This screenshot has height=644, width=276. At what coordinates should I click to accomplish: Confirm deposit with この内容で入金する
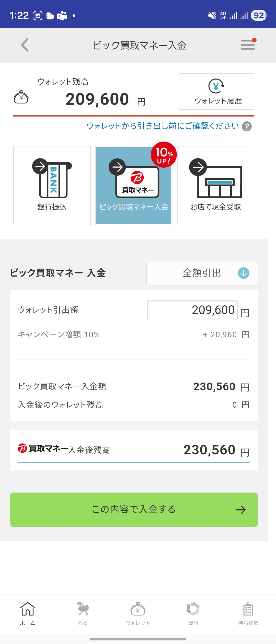(134, 510)
